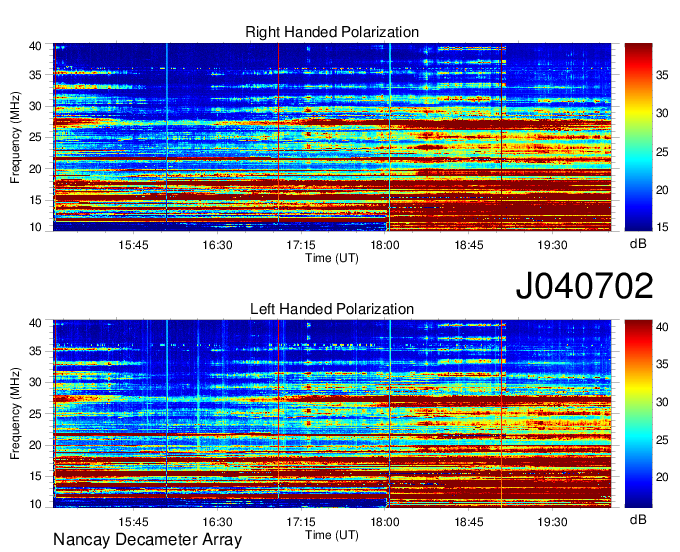
Task: Click the 17:15 tick label on bottom plot
Action: click(301, 522)
